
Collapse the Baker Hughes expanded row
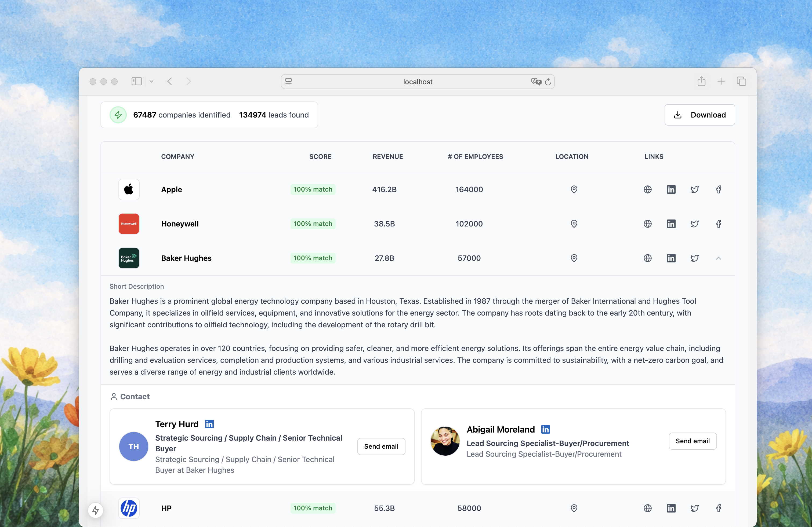click(x=718, y=258)
